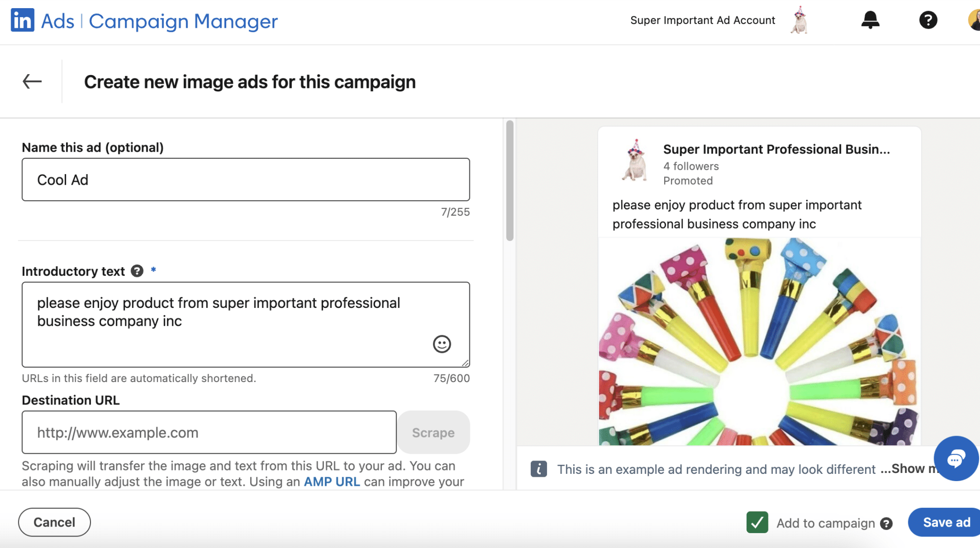Viewport: 980px width, 548px height.
Task: Click the info icon on the ad preview disclaimer
Action: [539, 469]
